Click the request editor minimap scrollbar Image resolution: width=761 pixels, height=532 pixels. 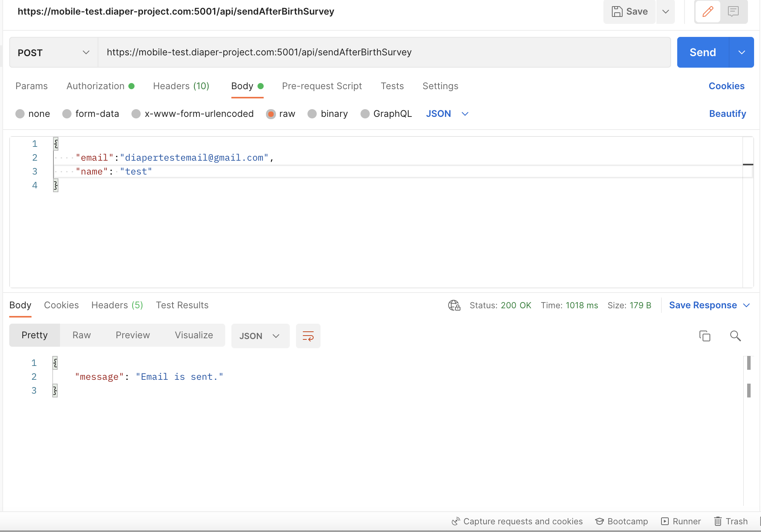[748, 212]
